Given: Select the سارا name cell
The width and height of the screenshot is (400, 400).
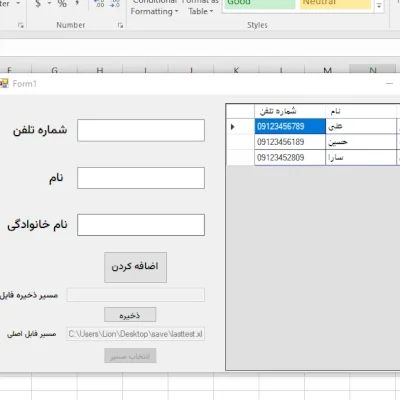Looking at the screenshot, I should [361, 157].
